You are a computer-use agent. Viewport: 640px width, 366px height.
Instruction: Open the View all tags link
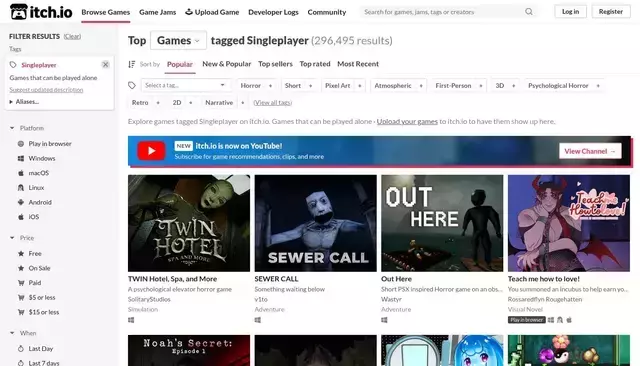click(x=273, y=102)
